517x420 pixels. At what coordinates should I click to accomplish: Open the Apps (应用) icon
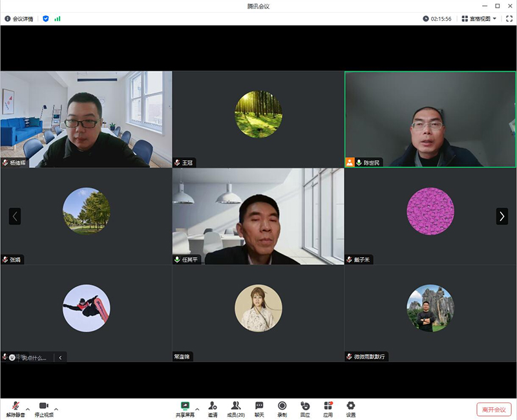(328, 406)
